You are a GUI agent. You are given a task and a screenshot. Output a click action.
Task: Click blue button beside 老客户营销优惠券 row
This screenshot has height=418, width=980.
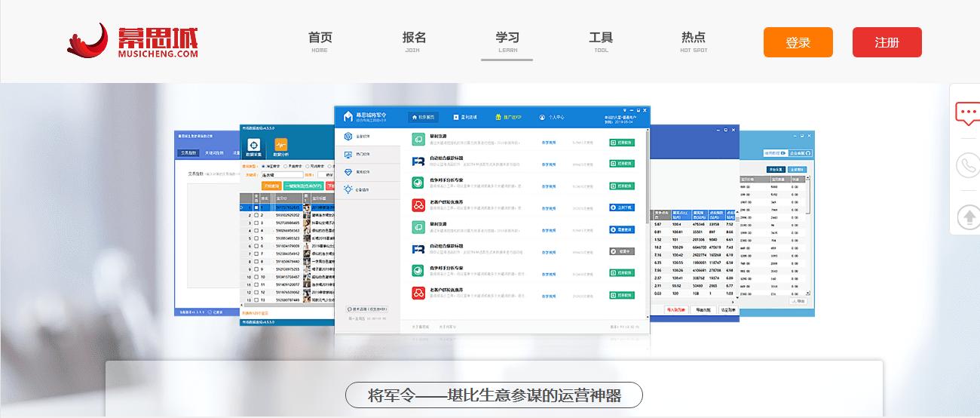click(622, 207)
